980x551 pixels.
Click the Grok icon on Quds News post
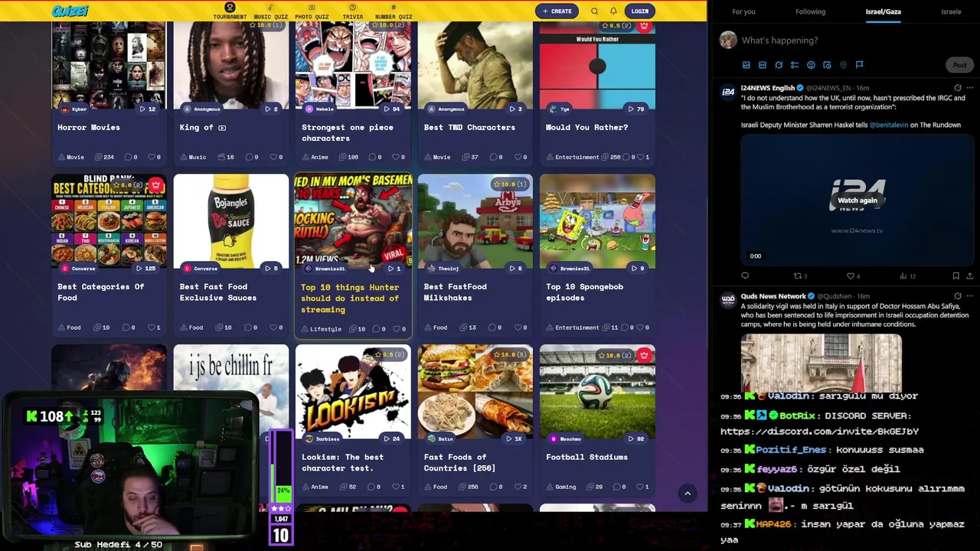(x=957, y=296)
